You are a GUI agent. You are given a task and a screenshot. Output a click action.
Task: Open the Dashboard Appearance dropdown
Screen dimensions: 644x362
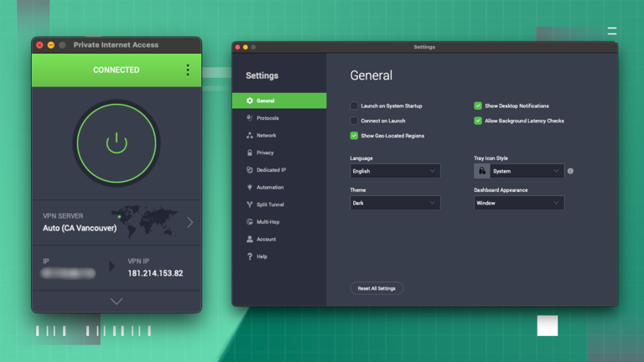click(x=518, y=203)
